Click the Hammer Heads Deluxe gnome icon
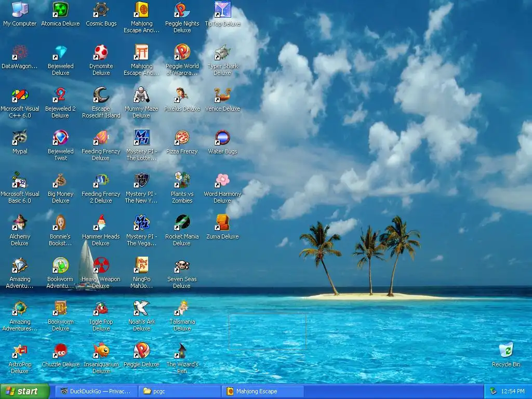 click(101, 223)
